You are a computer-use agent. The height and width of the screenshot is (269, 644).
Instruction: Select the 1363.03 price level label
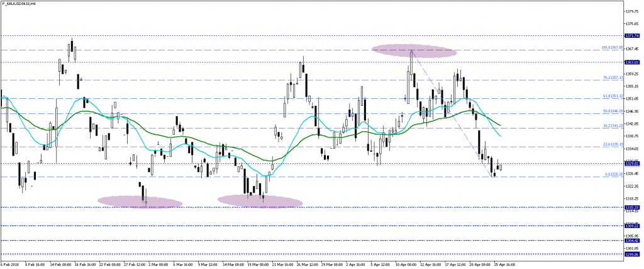(631, 62)
